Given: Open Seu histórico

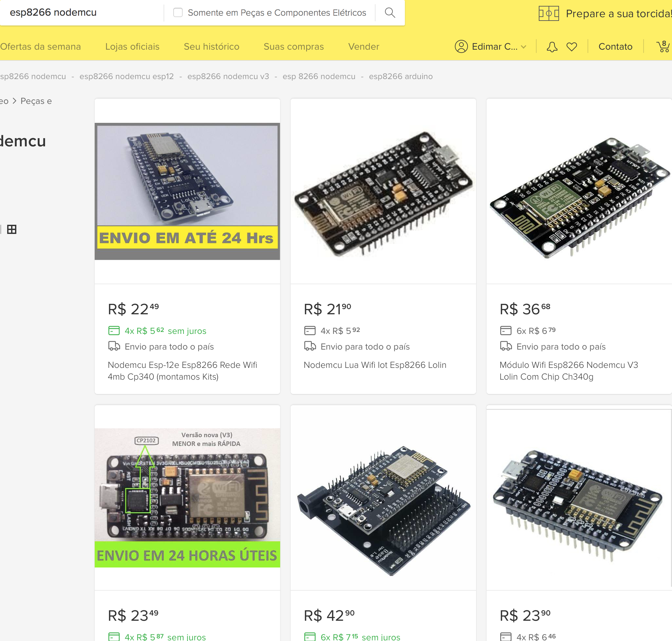Looking at the screenshot, I should tap(211, 46).
